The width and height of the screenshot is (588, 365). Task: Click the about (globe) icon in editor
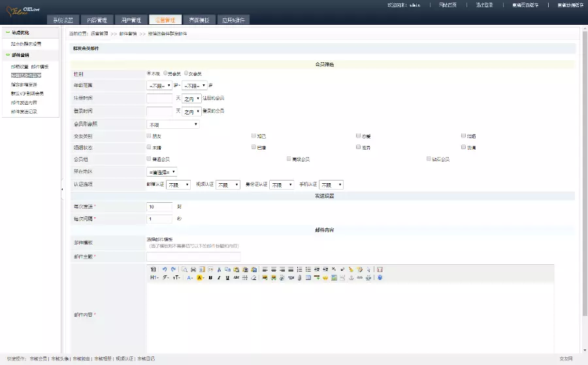(x=380, y=277)
